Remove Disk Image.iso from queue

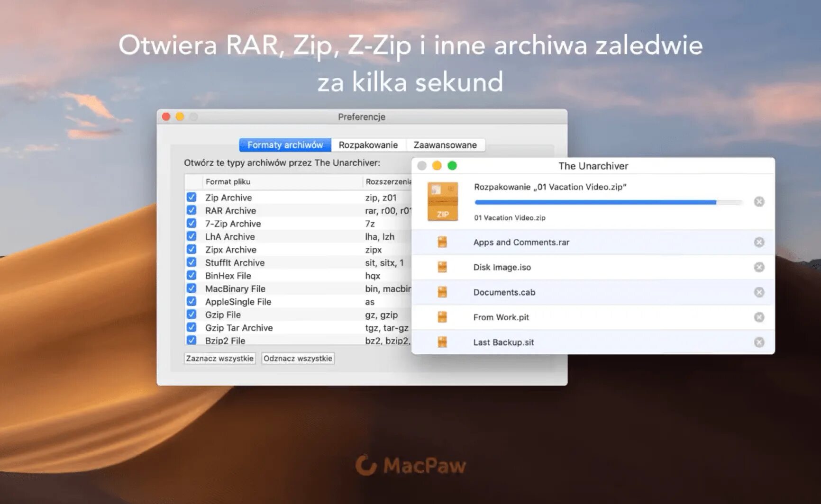759,267
